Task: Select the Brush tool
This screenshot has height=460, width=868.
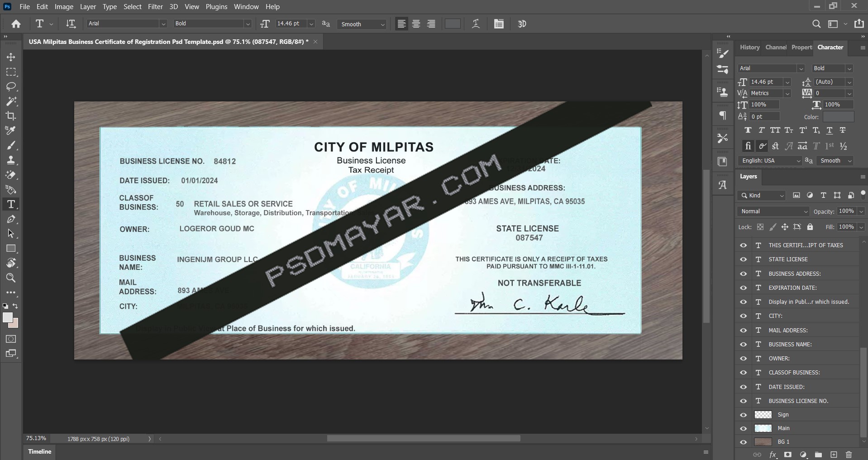Action: tap(11, 145)
